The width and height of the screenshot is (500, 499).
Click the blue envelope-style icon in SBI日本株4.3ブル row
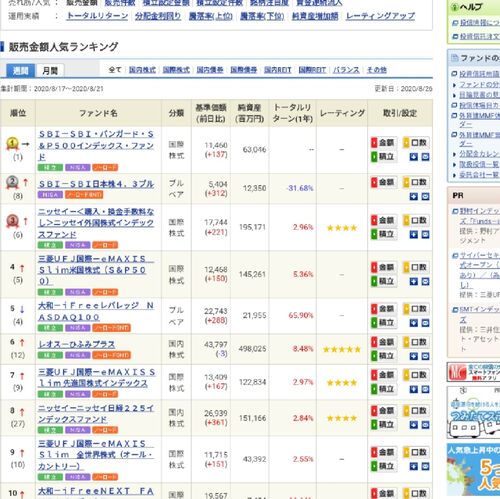pos(425,196)
